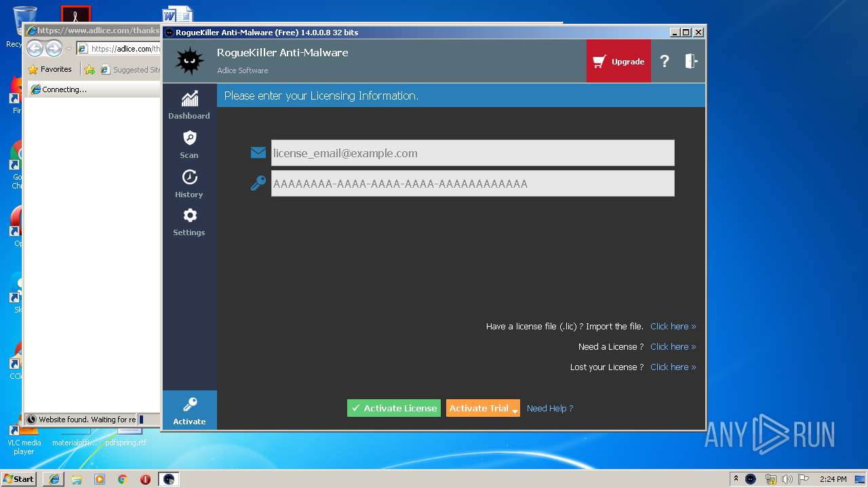This screenshot has width=868, height=488.
Task: Open Settings in RogueKiller sidebar
Action: pyautogui.click(x=189, y=222)
